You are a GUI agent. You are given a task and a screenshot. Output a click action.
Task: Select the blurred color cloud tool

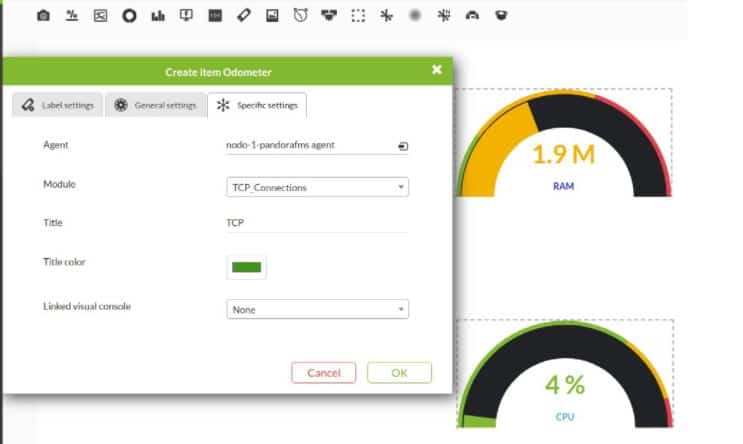(415, 16)
